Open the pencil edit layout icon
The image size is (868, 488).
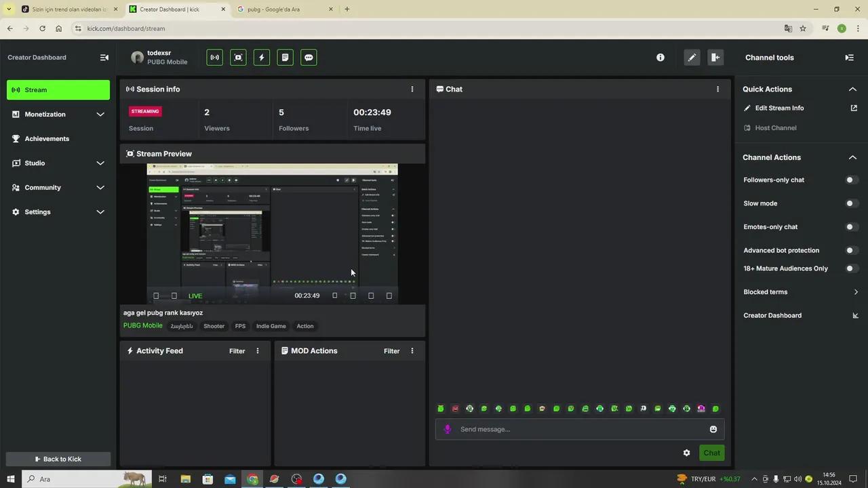click(692, 58)
